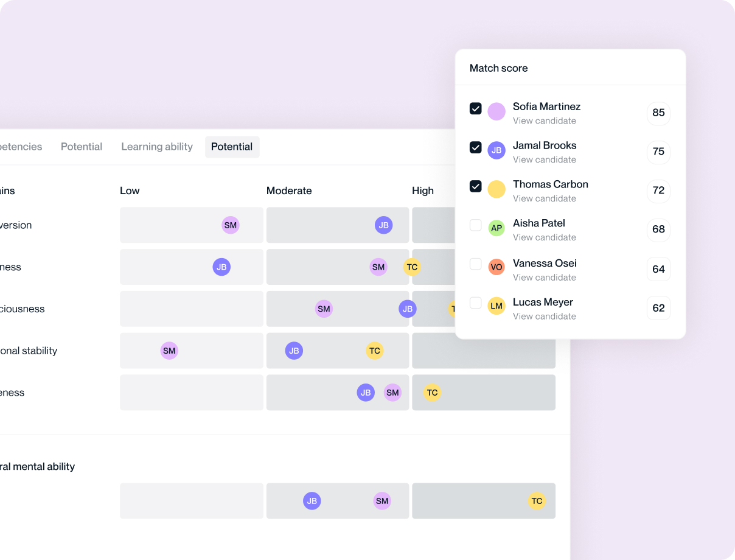Click SM marker in the ciousness row
The width and height of the screenshot is (735, 560).
(324, 309)
